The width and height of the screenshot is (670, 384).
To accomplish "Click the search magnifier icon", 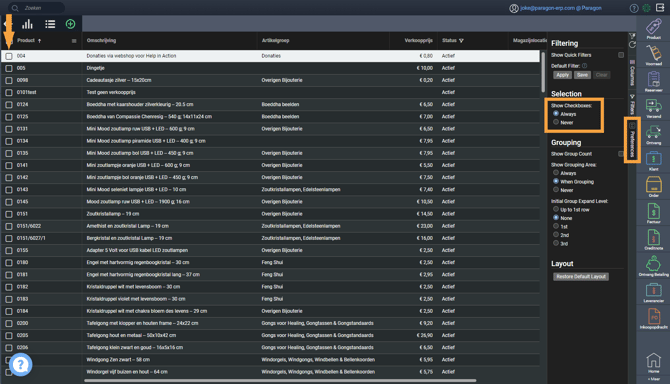I will (x=15, y=8).
